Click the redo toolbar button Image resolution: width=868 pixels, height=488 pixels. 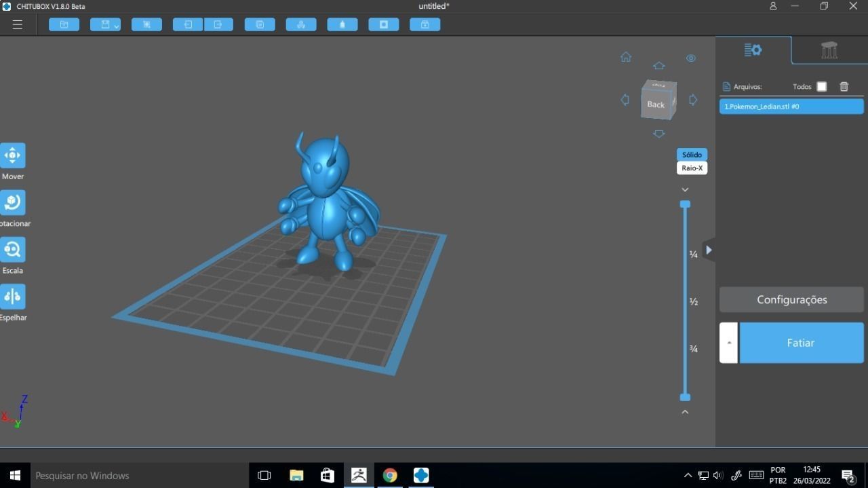(x=218, y=24)
